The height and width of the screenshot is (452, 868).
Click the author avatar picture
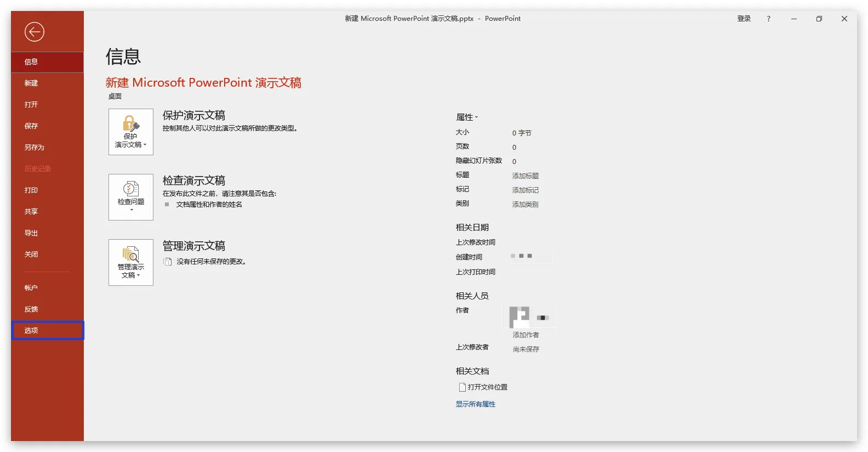(519, 317)
